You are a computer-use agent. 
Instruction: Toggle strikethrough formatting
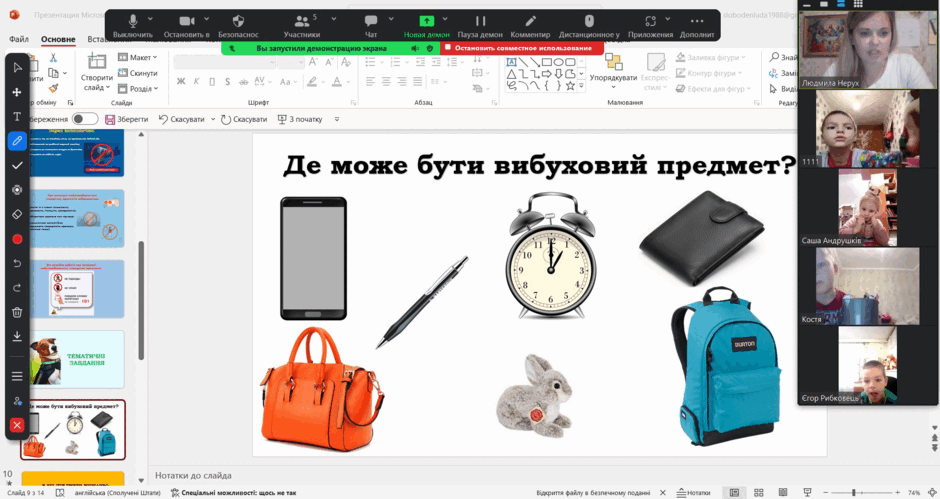click(243, 82)
